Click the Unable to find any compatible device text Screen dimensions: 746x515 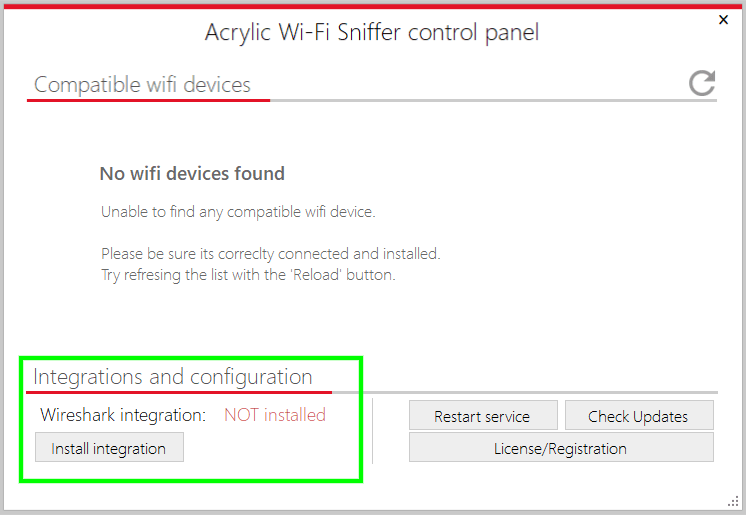[x=238, y=212]
